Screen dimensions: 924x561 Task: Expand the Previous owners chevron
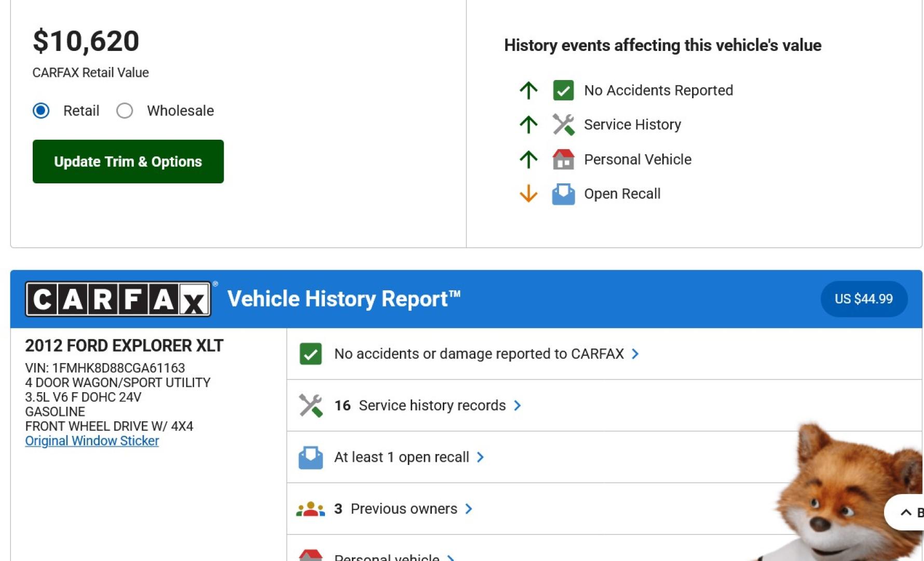469,509
